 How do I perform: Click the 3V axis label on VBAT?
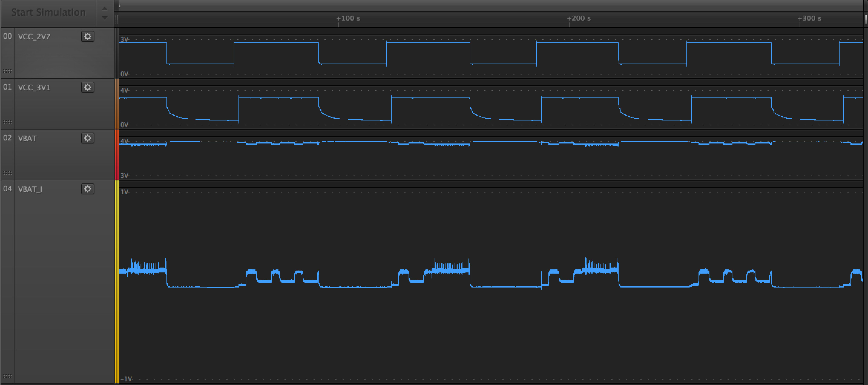click(125, 176)
